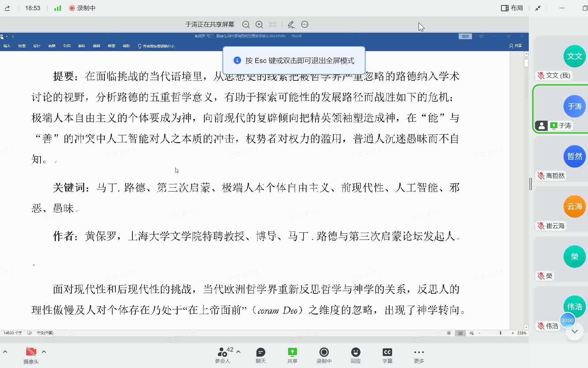Image resolution: width=588 pixels, height=368 pixels.
Task: Open Word 视图 ribbon tab
Action: click(x=111, y=46)
